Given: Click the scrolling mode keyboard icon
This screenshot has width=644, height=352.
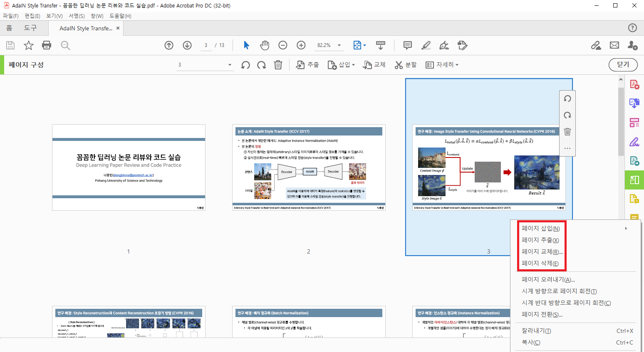Looking at the screenshot, I should click(380, 45).
